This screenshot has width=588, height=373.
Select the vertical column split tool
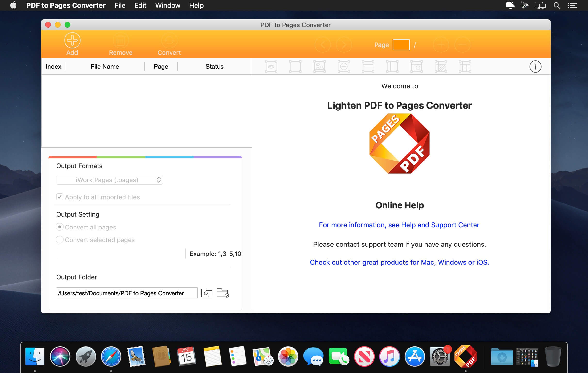tap(392, 67)
